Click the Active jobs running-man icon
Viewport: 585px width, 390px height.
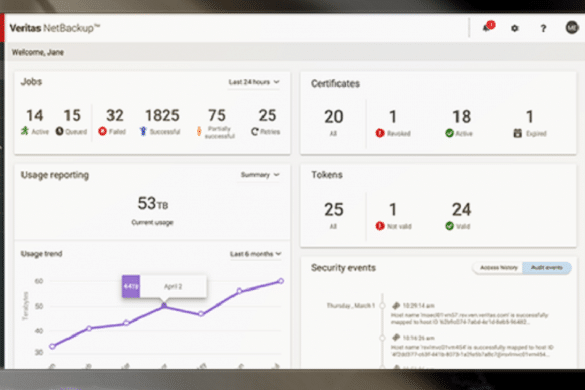click(x=25, y=131)
